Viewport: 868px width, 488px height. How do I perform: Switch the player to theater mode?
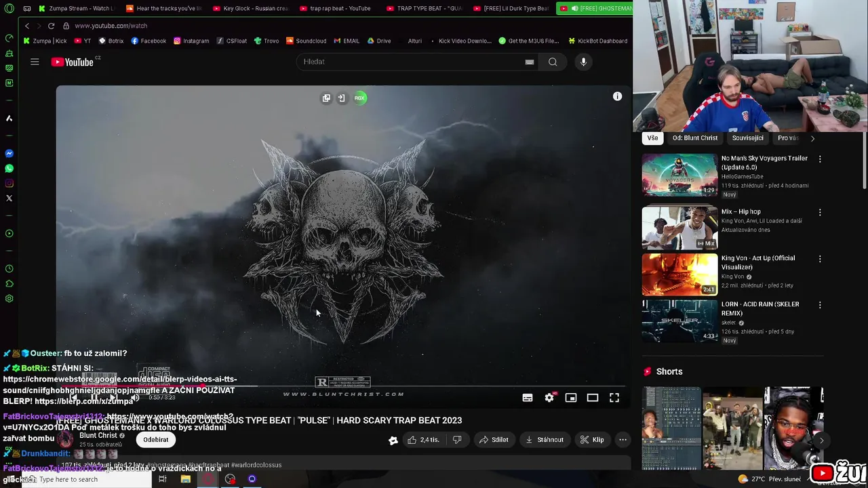point(592,398)
